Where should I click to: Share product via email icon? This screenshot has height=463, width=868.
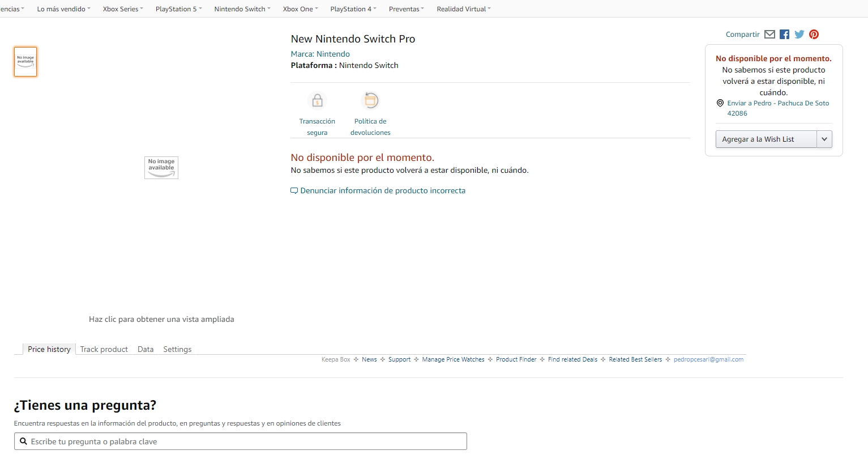[769, 35]
